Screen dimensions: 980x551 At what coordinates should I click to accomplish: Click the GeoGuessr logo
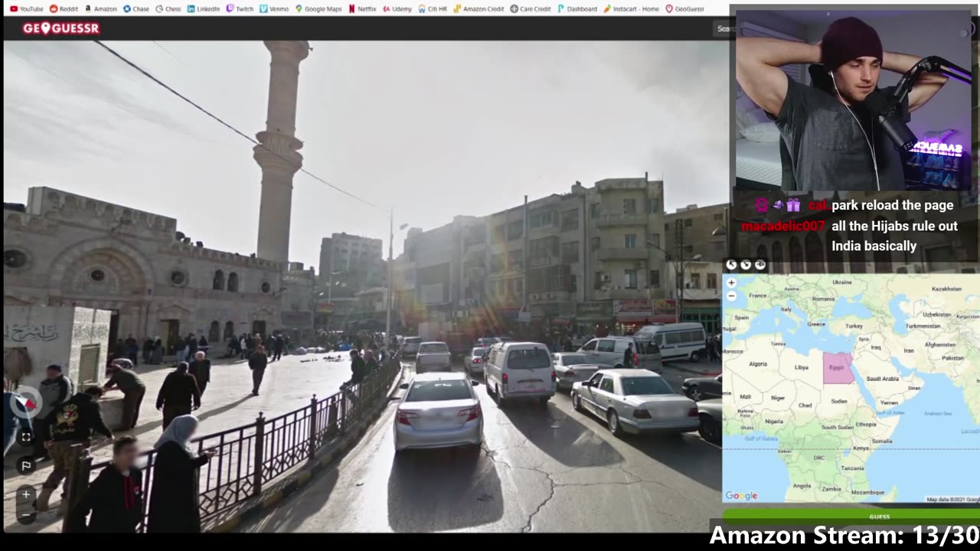60,28
